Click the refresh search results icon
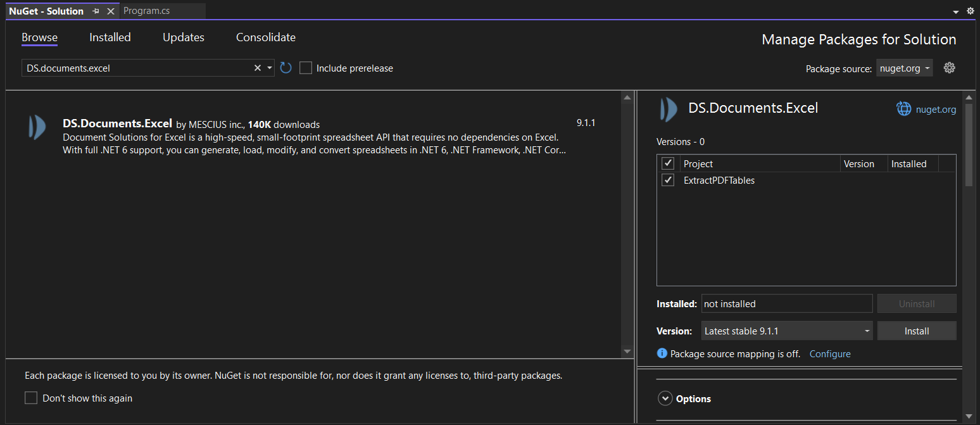 (x=286, y=68)
